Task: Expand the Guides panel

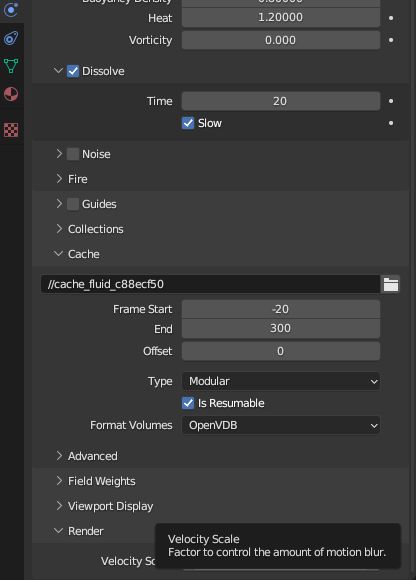Action: (x=59, y=203)
